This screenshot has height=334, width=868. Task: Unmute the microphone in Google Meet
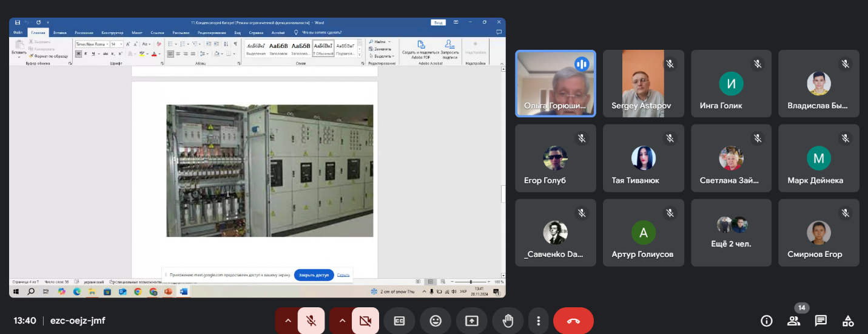tap(311, 321)
